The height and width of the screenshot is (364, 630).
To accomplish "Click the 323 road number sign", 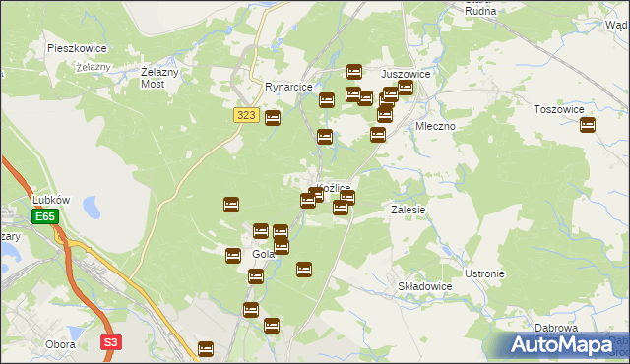I will pos(246,115).
